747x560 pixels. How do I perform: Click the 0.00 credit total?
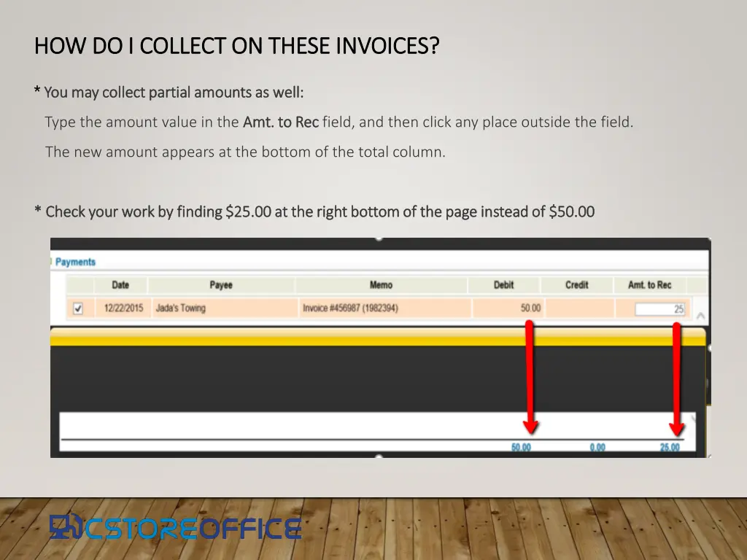597,447
